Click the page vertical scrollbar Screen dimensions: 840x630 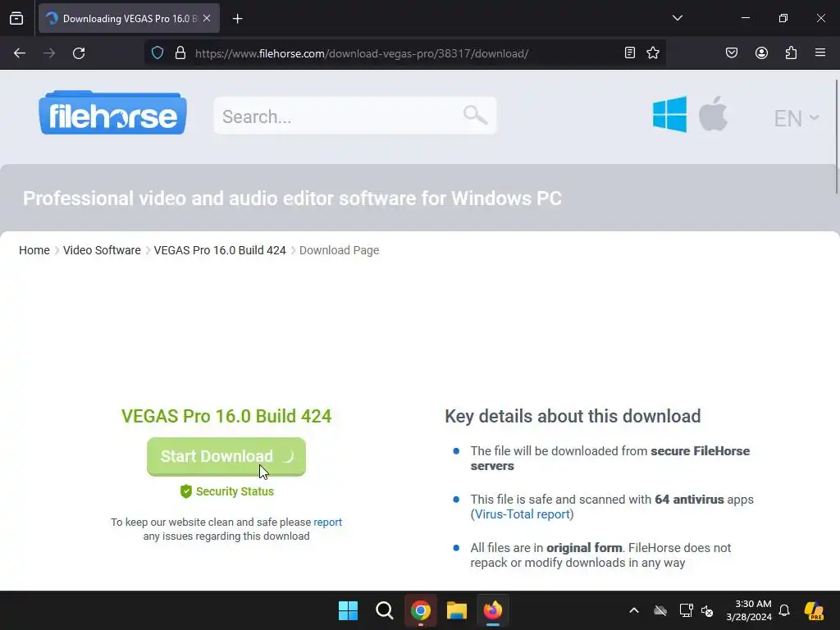[836, 137]
